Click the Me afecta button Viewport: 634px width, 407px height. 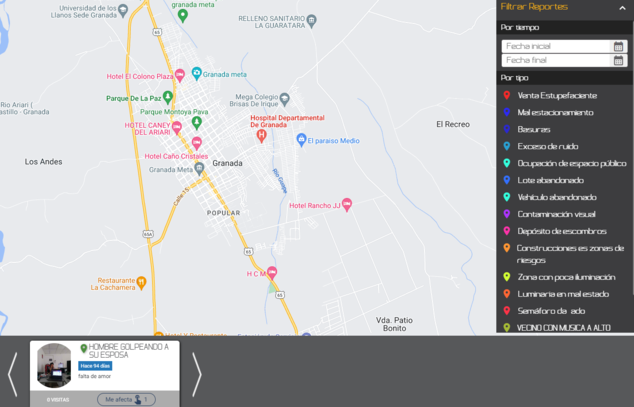coord(126,399)
